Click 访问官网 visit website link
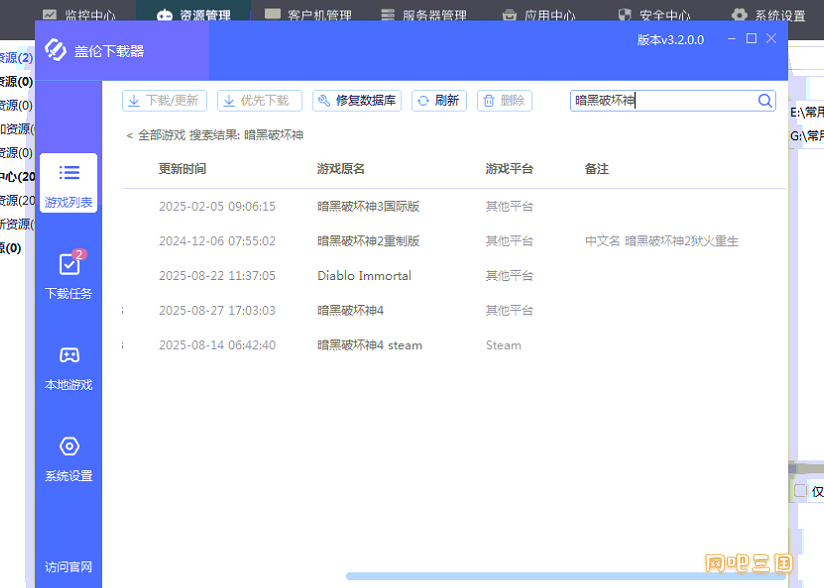 [69, 567]
